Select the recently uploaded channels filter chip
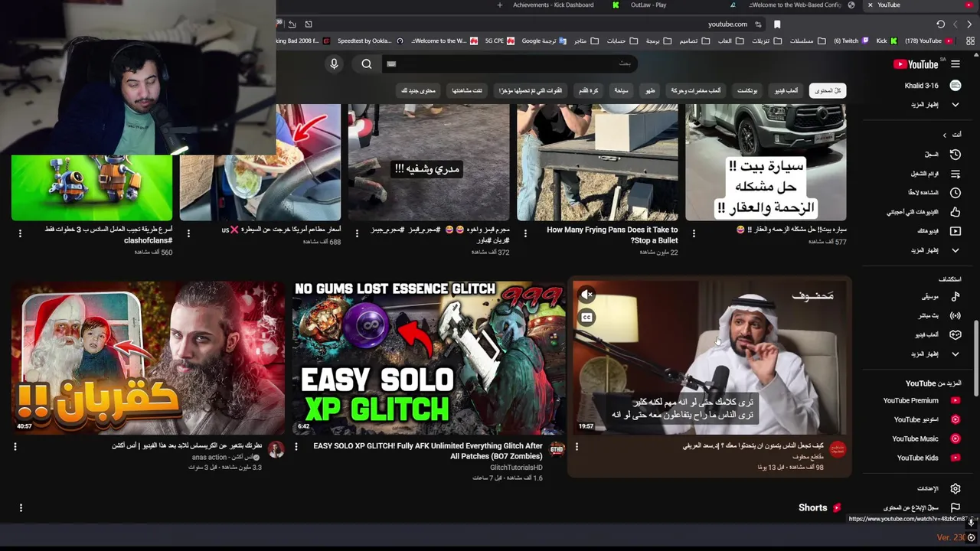 [530, 90]
